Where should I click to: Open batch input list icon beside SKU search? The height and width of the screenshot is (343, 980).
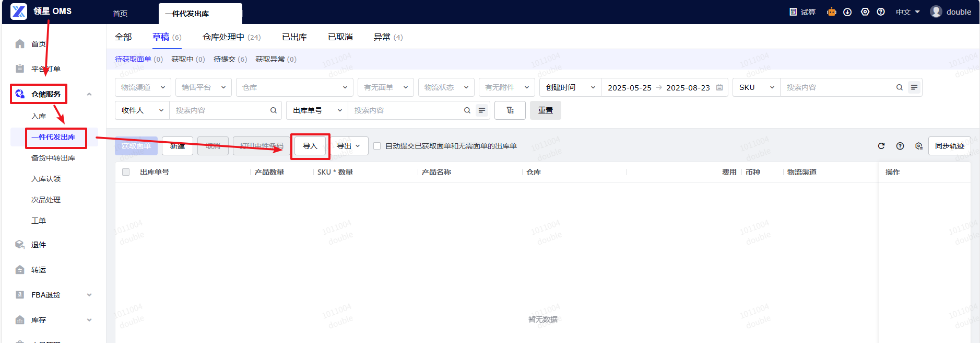pos(914,87)
